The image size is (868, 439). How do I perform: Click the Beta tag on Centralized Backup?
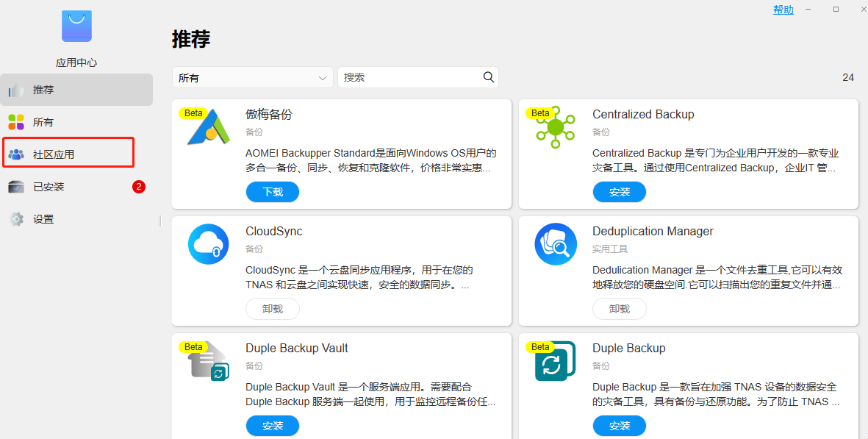click(540, 113)
